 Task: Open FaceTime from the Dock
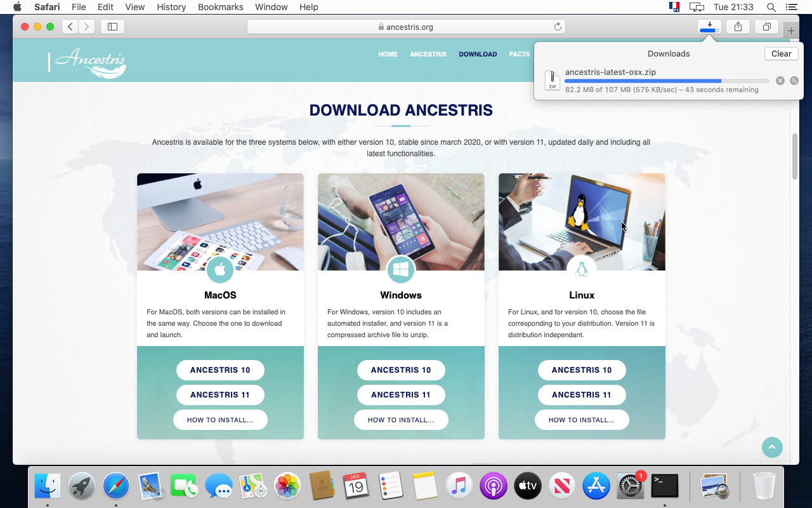tap(185, 486)
